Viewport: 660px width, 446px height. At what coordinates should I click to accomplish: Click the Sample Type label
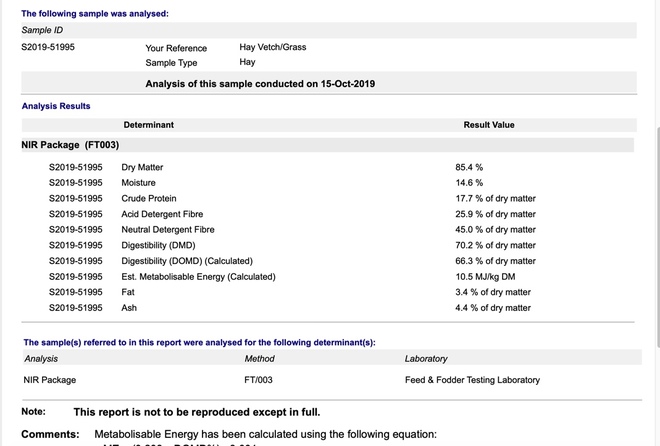(171, 63)
